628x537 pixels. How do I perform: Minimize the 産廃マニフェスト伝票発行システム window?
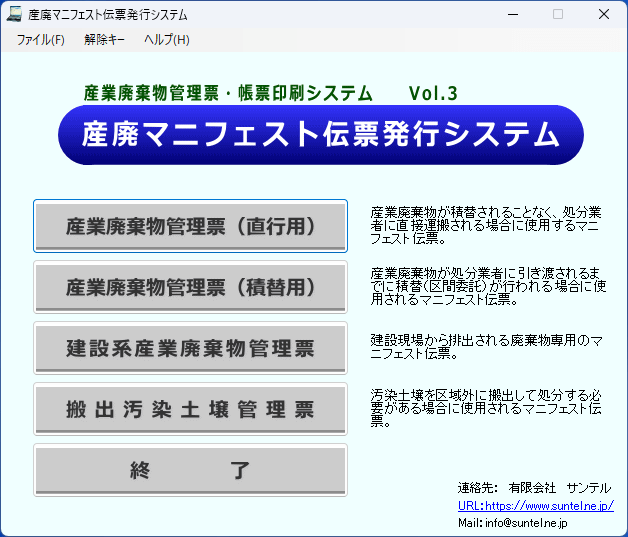pos(513,14)
